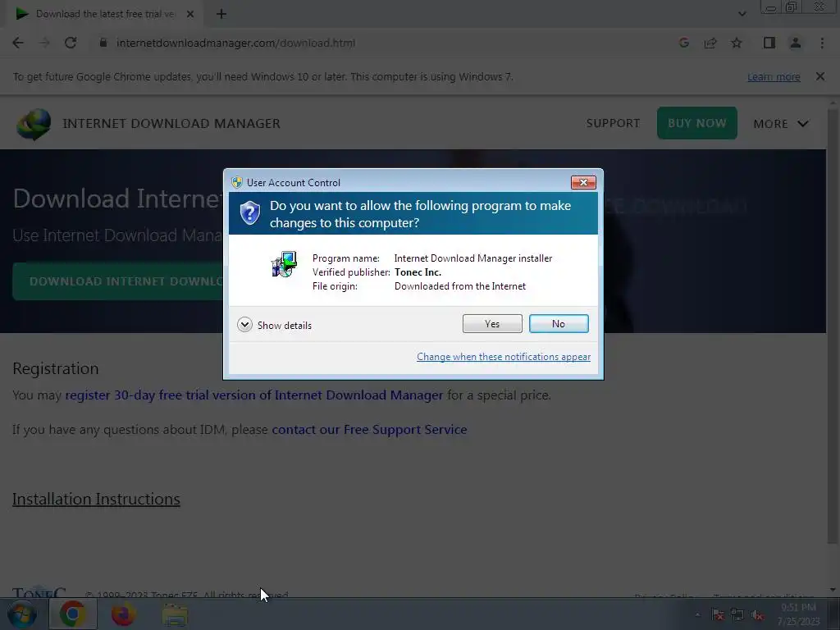Click the BUY NOW button
This screenshot has width=840, height=630.
[697, 123]
